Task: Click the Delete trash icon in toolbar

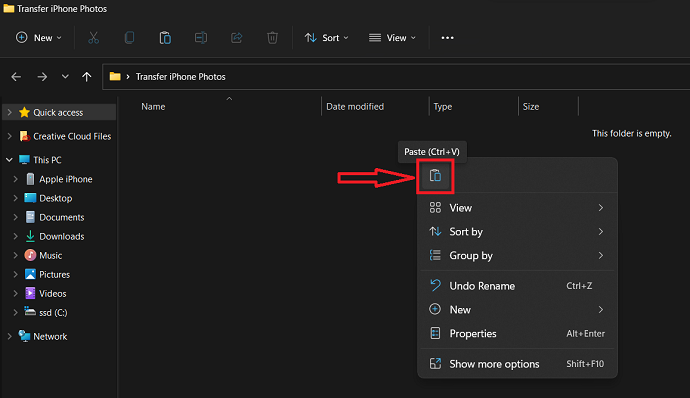Action: 272,38
